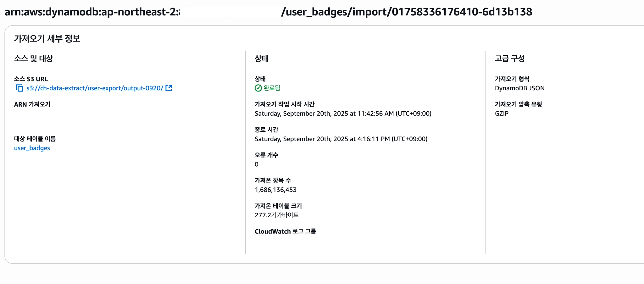
Task: Click the 277.2기가바이트 table size value
Action: pos(276,215)
